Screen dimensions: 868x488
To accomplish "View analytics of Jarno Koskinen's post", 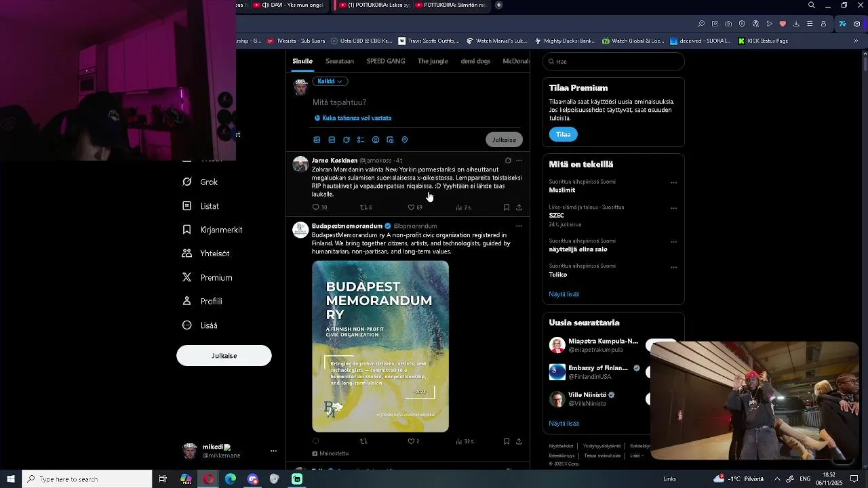I will 459,207.
